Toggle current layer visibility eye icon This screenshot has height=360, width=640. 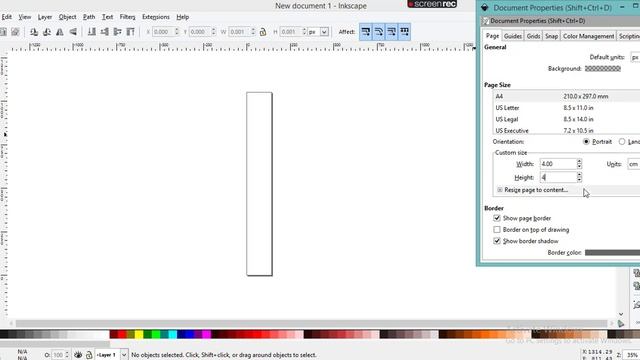tap(78, 355)
